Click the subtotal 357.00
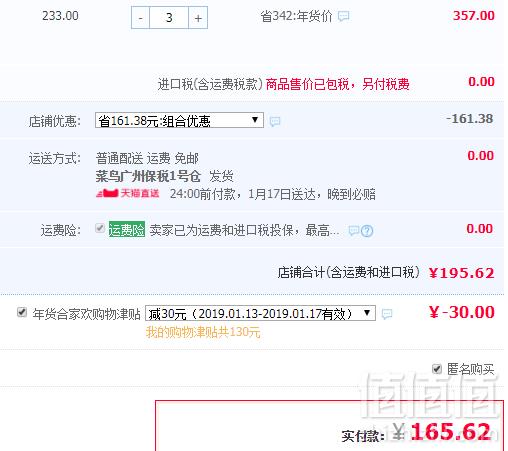 tap(474, 16)
